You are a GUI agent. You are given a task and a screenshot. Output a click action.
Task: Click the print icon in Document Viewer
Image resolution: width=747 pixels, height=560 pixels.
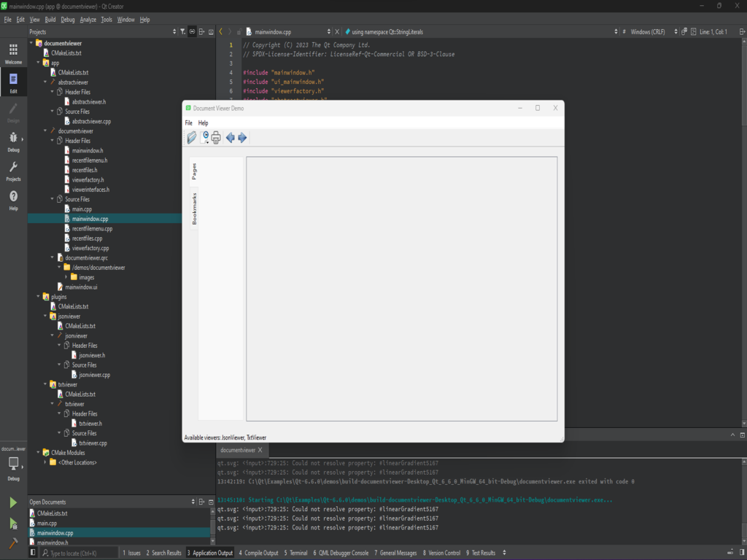tap(216, 138)
